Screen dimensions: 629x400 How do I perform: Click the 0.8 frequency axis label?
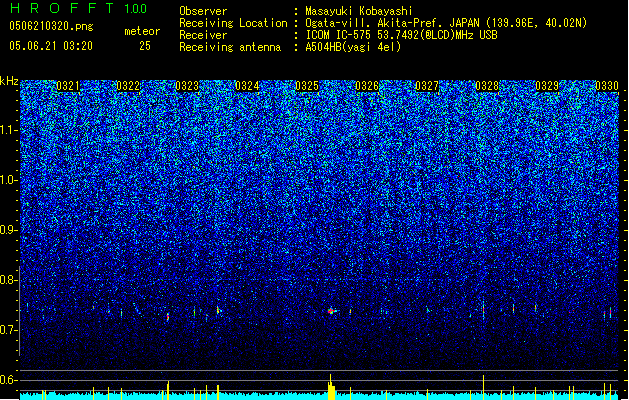(9, 280)
